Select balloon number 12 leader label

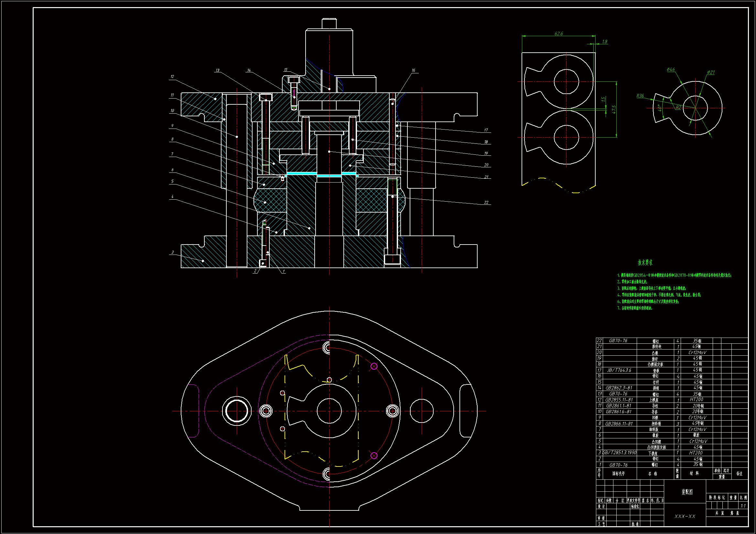(172, 76)
